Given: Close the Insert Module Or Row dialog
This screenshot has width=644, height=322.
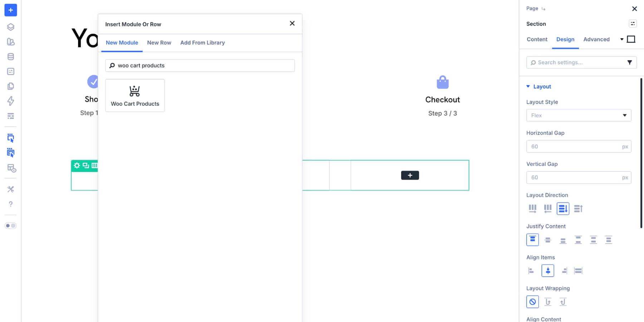Looking at the screenshot, I should click(292, 23).
